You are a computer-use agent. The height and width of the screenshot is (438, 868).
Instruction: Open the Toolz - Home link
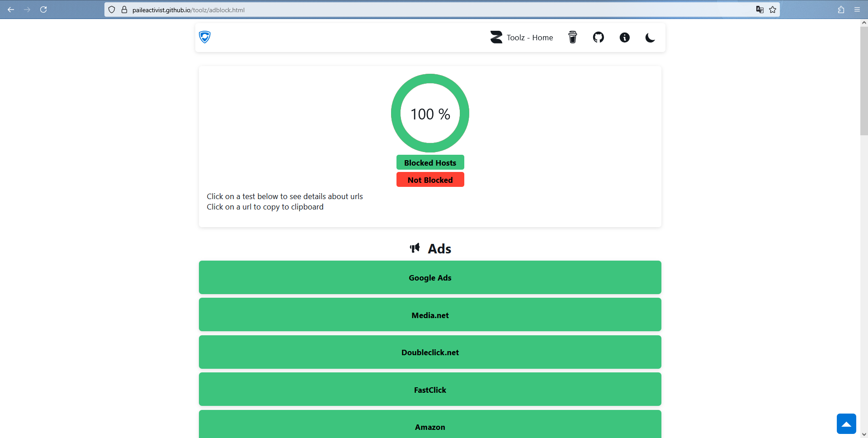(x=522, y=38)
